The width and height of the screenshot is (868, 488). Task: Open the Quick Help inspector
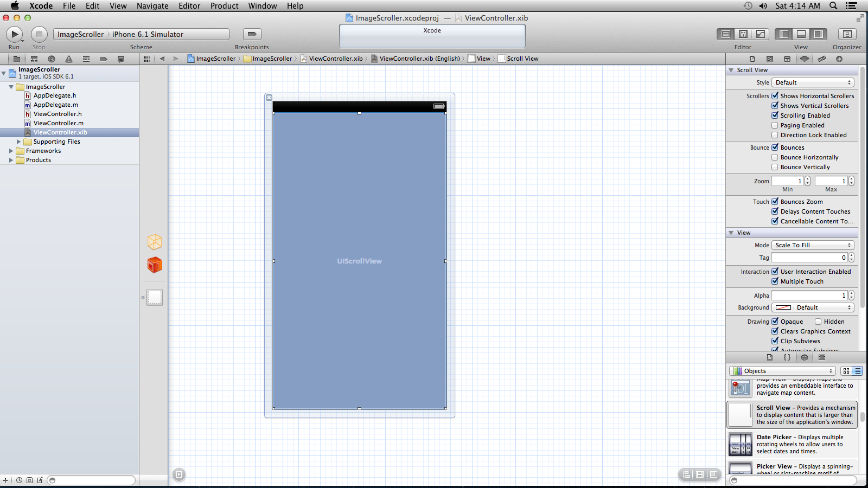point(770,59)
